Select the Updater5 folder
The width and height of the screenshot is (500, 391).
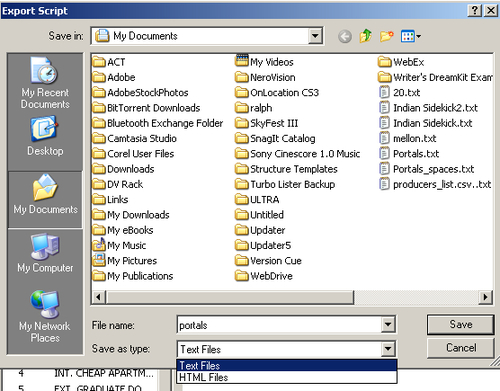(263, 246)
